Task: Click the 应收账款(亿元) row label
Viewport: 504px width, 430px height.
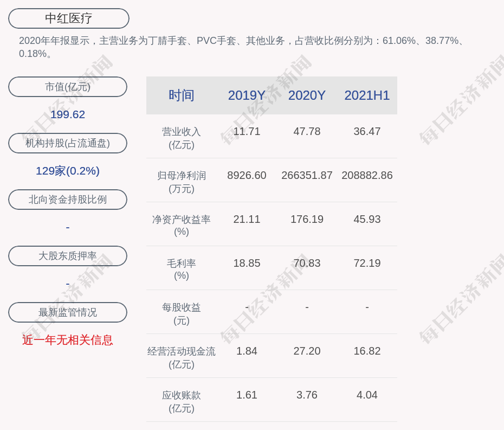Action: click(182, 402)
